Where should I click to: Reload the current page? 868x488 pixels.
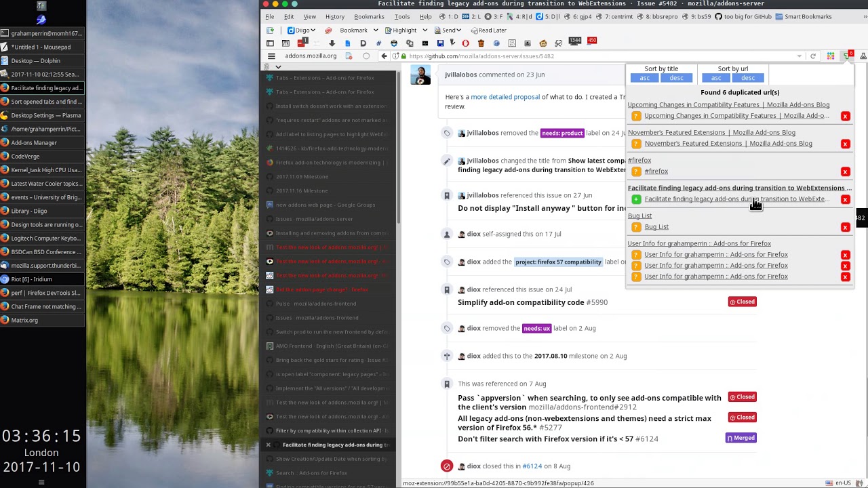(x=812, y=56)
